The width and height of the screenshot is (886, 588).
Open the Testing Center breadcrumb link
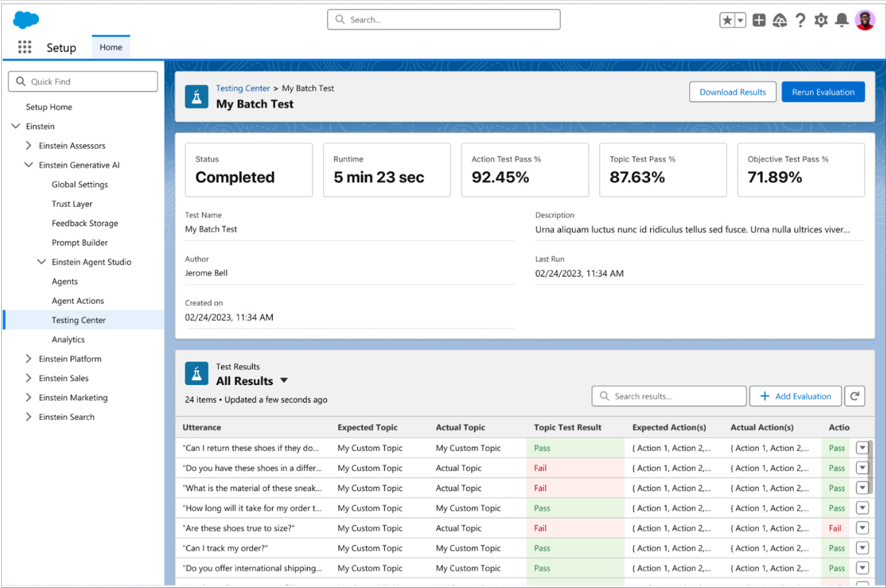(242, 88)
